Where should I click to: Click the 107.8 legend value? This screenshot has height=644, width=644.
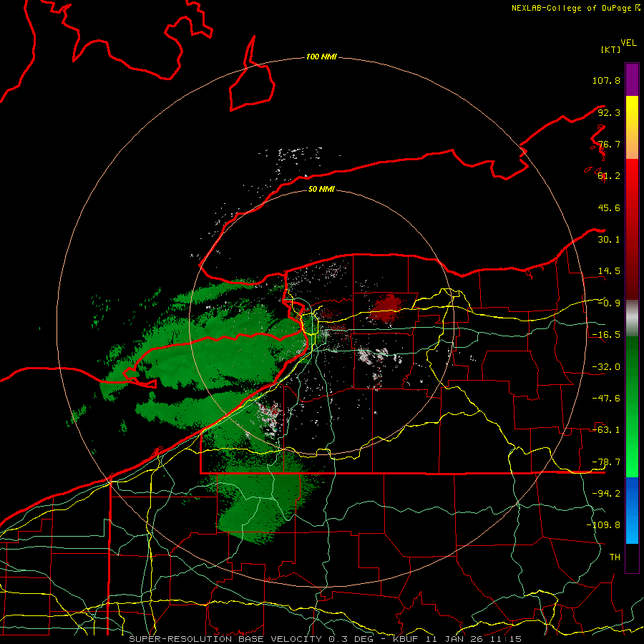pyautogui.click(x=606, y=80)
